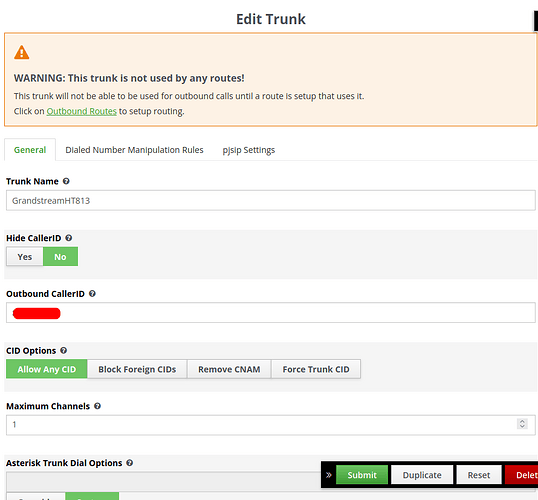Viewport: 538px width, 500px height.
Task: Click the Hide CallerID help icon
Action: (69, 238)
